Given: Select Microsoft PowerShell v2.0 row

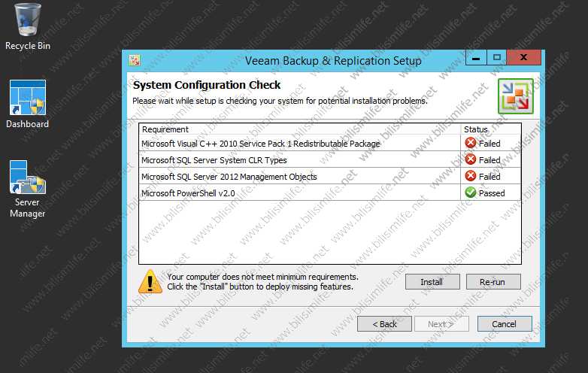Looking at the screenshot, I should 330,193.
